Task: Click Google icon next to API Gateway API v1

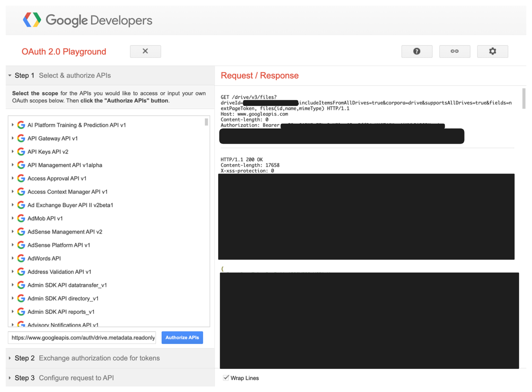Action: [x=21, y=138]
